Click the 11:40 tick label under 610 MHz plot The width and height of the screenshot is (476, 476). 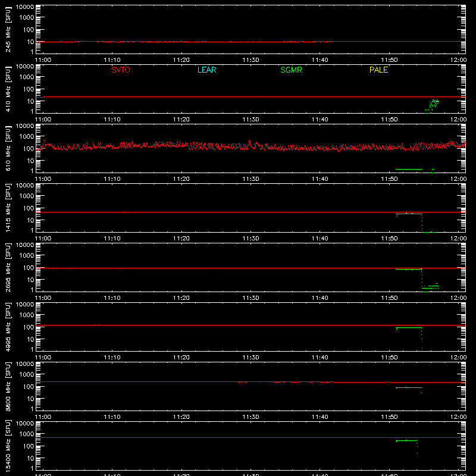pyautogui.click(x=320, y=179)
